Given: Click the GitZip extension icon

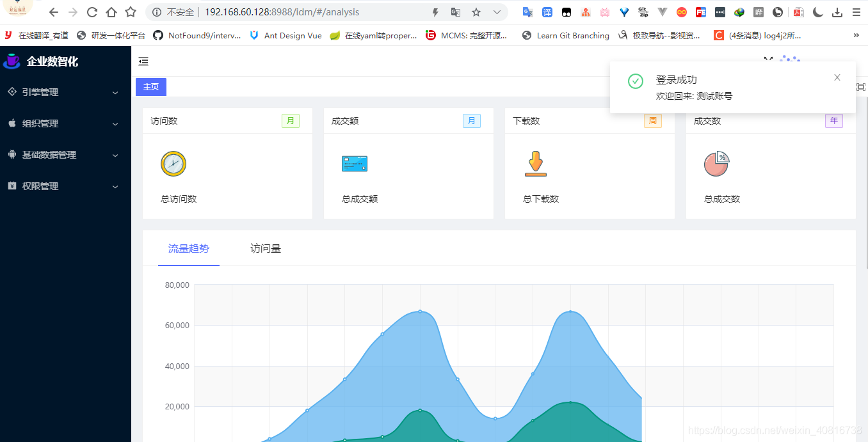Looking at the screenshot, I should (x=643, y=12).
